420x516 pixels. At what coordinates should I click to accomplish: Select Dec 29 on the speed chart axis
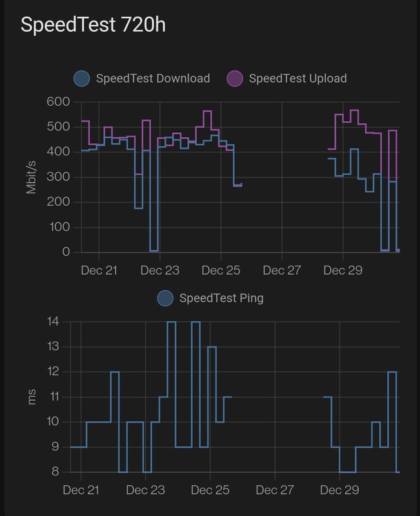[x=343, y=270]
